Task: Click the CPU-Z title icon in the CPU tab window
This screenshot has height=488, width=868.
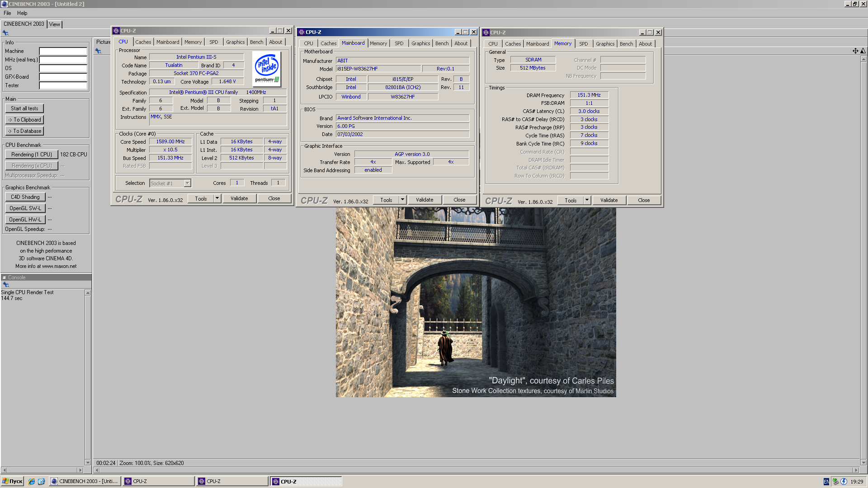Action: coord(116,31)
